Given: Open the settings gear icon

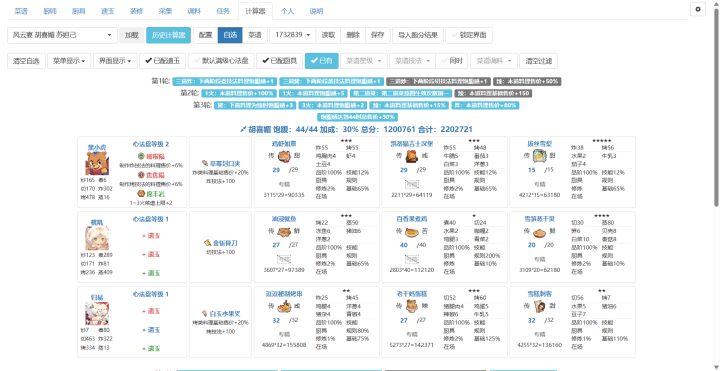Looking at the screenshot, I should [x=698, y=9].
